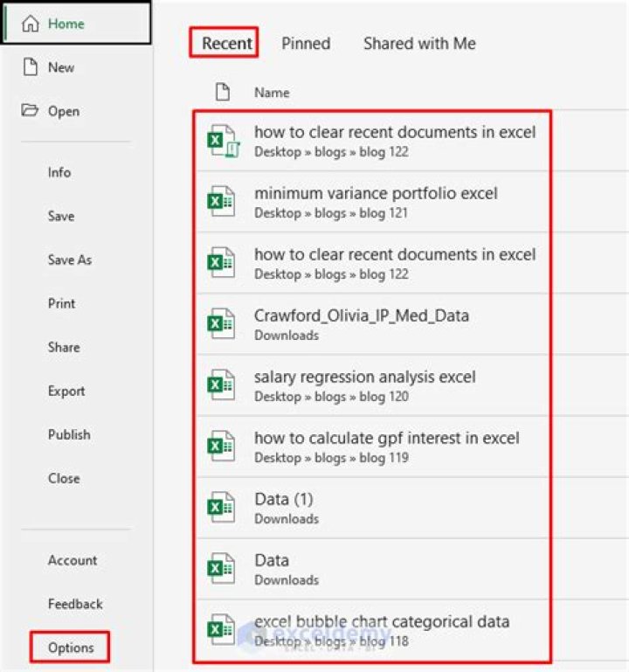
Task: Open 'excel bubble chart categorical data' file
Action: click(382, 622)
